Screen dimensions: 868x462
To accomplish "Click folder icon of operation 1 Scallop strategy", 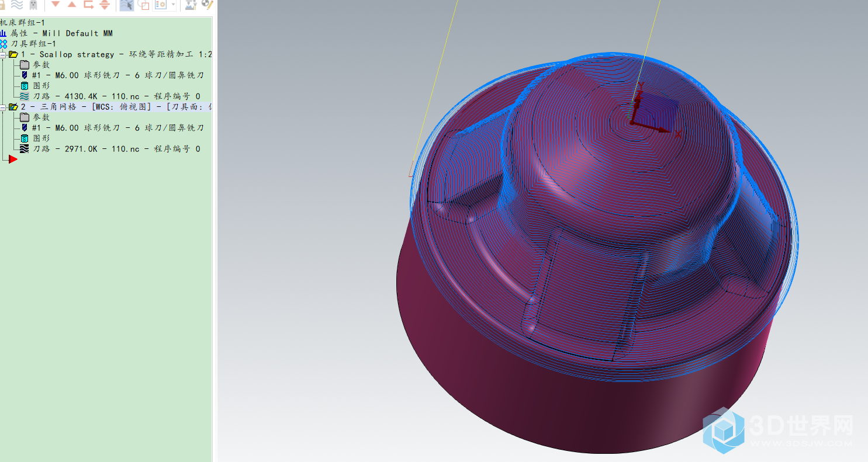I will coord(13,54).
